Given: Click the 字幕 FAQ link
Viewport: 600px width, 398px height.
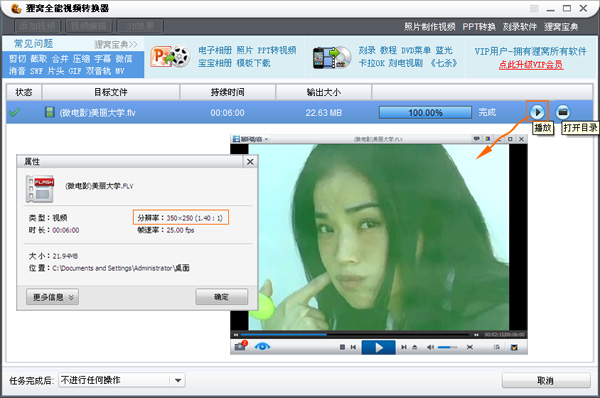Looking at the screenshot, I should 103,59.
